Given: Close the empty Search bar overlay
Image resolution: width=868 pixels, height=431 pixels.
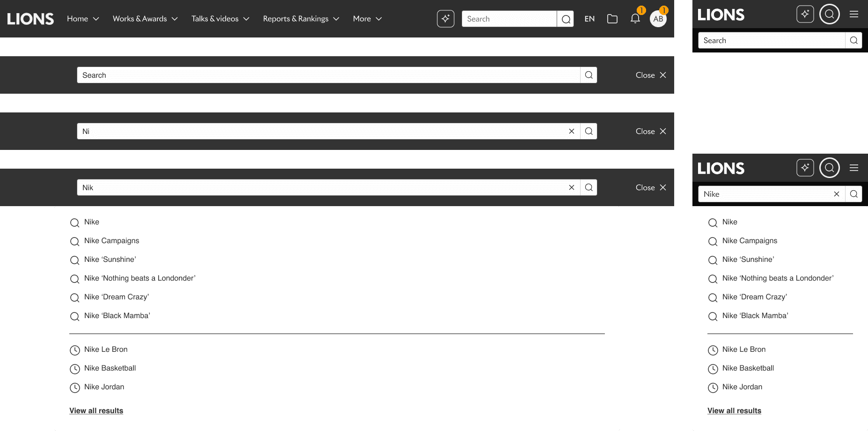Looking at the screenshot, I should coord(651,75).
